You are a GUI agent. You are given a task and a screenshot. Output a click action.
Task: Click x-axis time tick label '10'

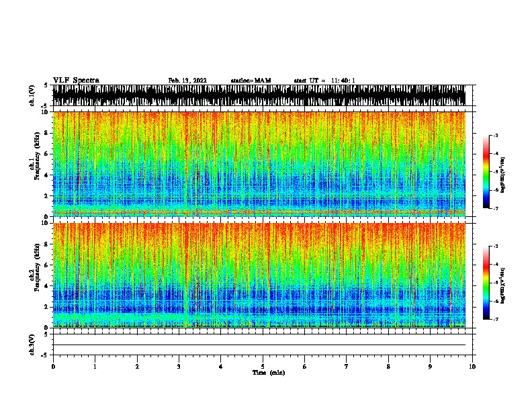[x=472, y=367]
